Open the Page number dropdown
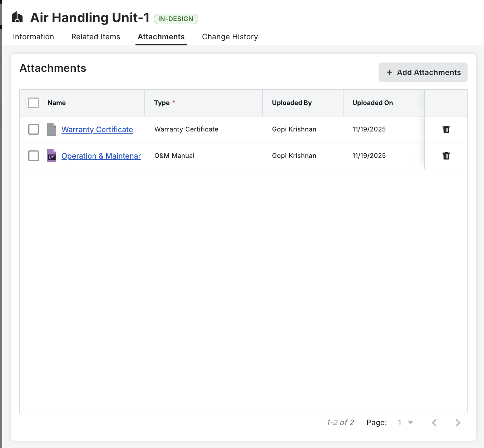The width and height of the screenshot is (484, 448). coord(405,423)
